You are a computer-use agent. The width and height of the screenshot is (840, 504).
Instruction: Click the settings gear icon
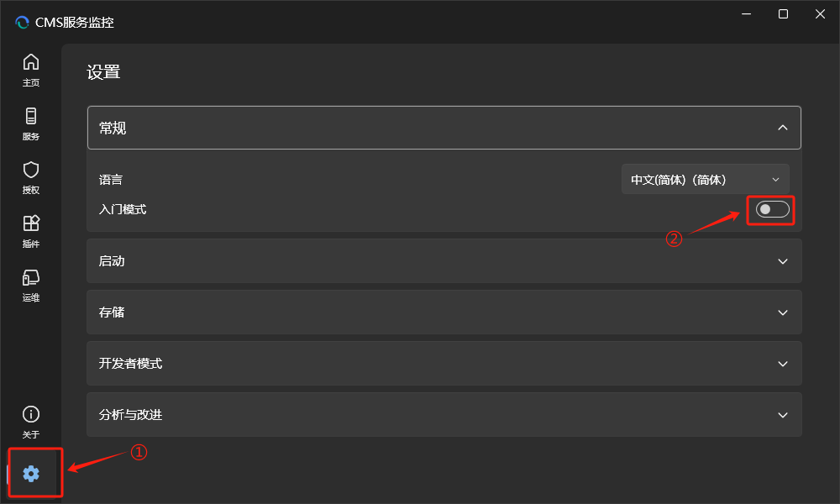coord(31,474)
